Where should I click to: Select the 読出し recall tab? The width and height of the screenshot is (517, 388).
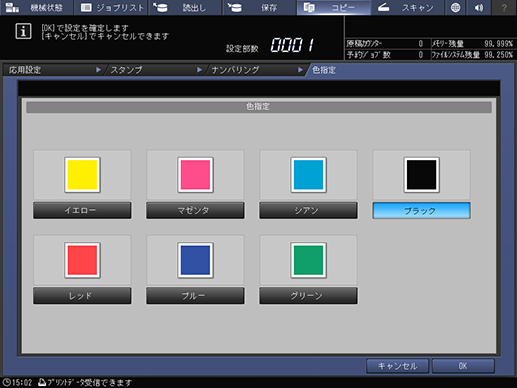tap(185, 7)
